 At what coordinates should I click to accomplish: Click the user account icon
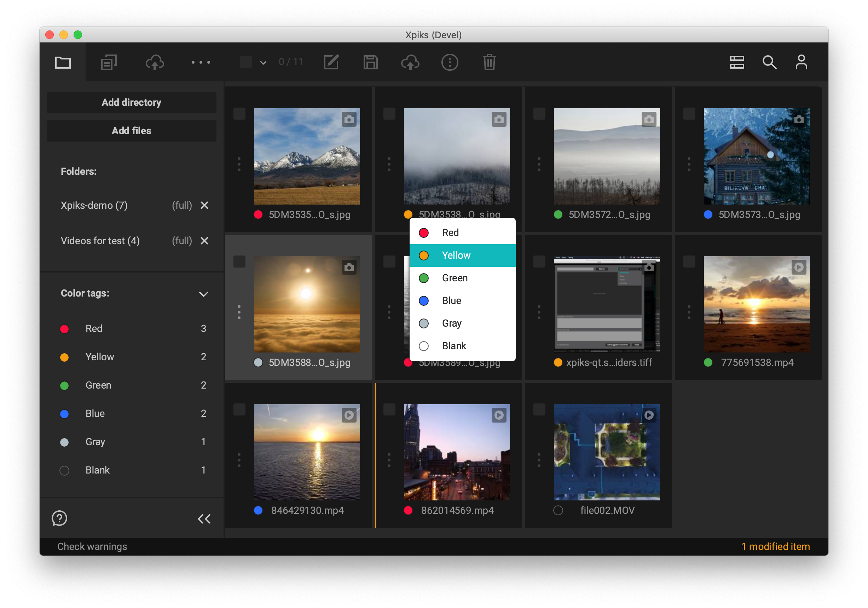tap(802, 62)
